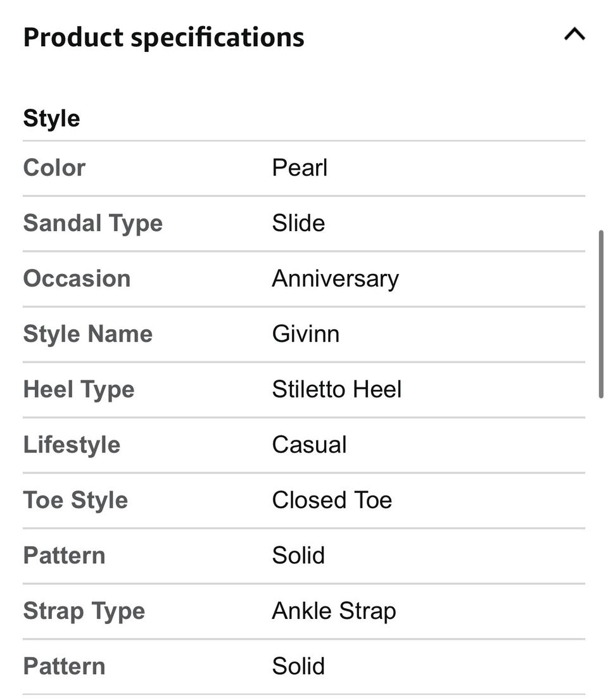
Task: Click the Color label
Action: pyautogui.click(x=54, y=168)
